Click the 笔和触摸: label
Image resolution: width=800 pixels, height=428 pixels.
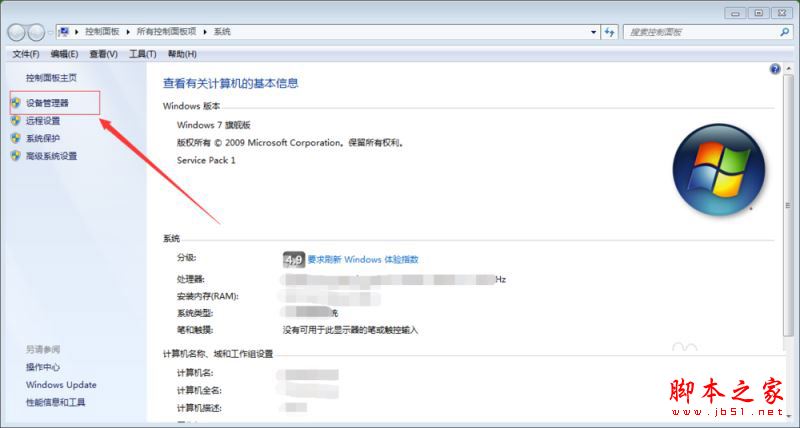tap(195, 331)
